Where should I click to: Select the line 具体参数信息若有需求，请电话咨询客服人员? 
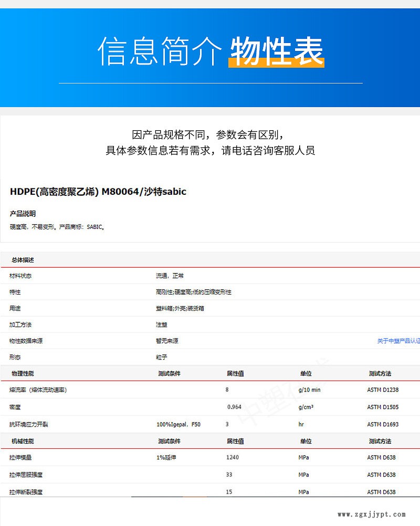(x=211, y=151)
